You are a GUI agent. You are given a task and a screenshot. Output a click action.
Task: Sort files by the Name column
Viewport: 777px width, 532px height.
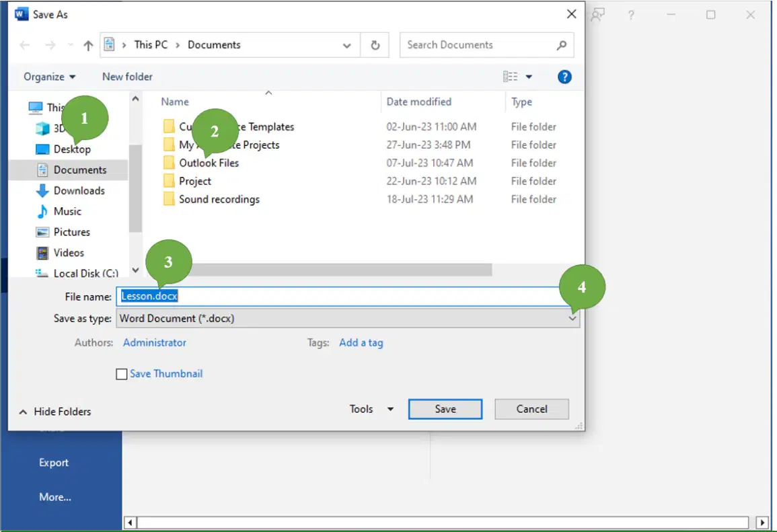tap(175, 102)
